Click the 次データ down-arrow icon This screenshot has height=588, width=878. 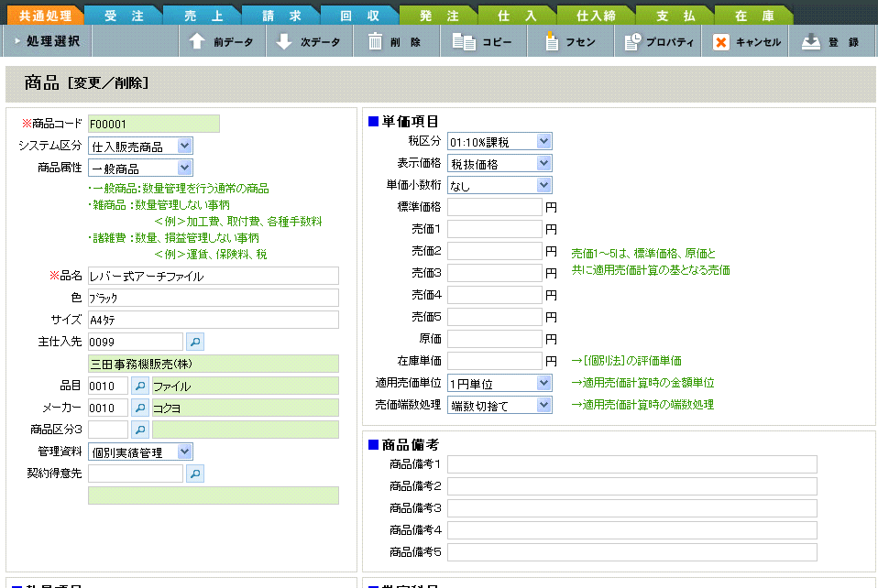[x=284, y=41]
